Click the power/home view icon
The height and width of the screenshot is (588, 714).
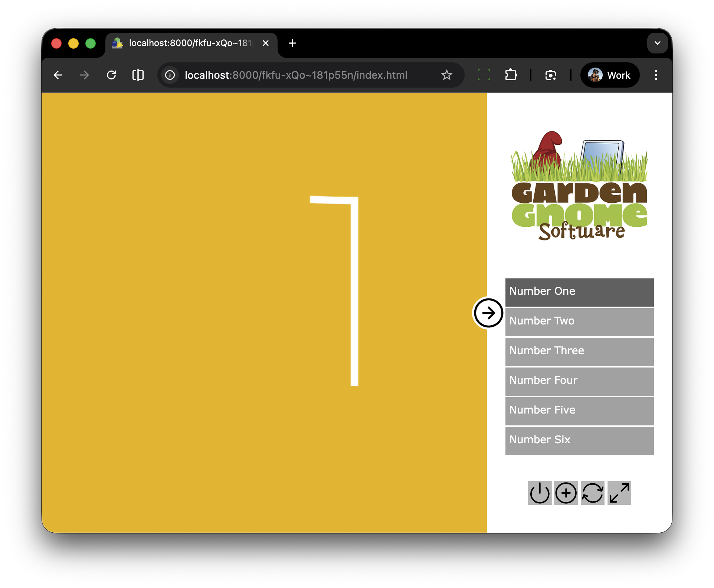pyautogui.click(x=540, y=493)
